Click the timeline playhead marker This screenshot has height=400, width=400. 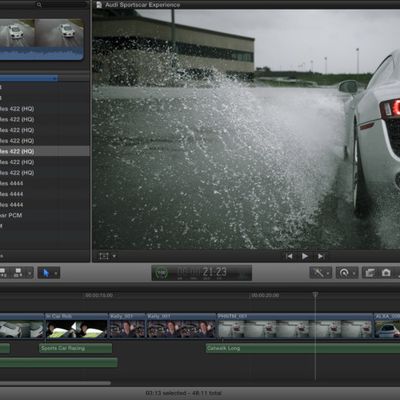coord(315,295)
